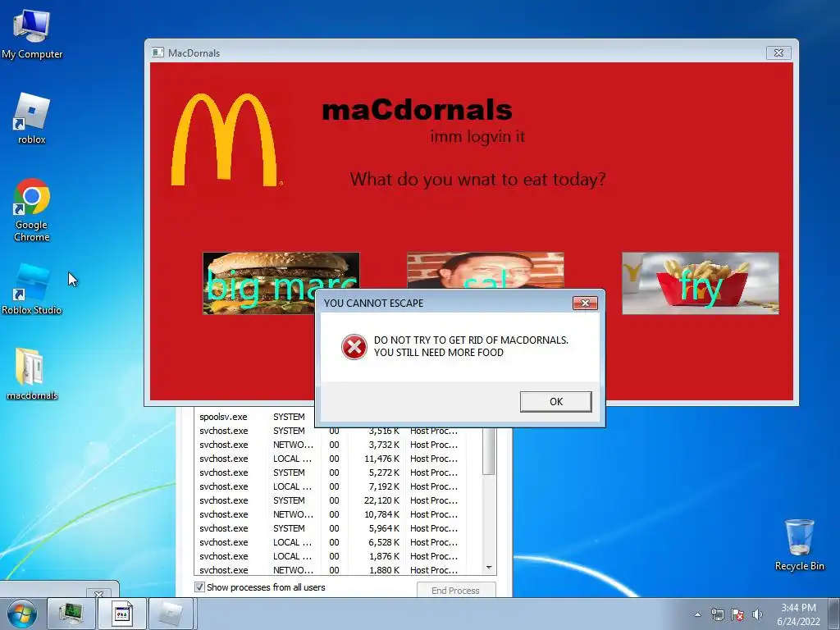This screenshot has width=840, height=630.
Task: Click the red error icon in dialog
Action: (354, 347)
